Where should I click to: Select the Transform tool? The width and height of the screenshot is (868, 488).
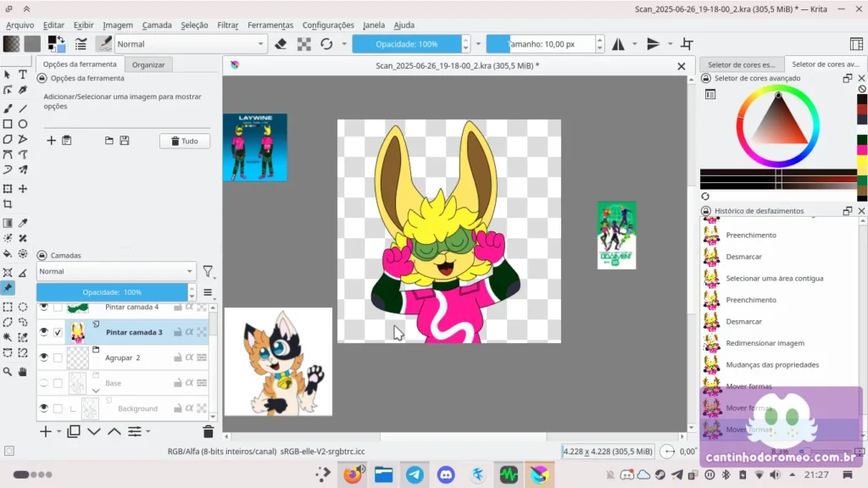[x=8, y=189]
